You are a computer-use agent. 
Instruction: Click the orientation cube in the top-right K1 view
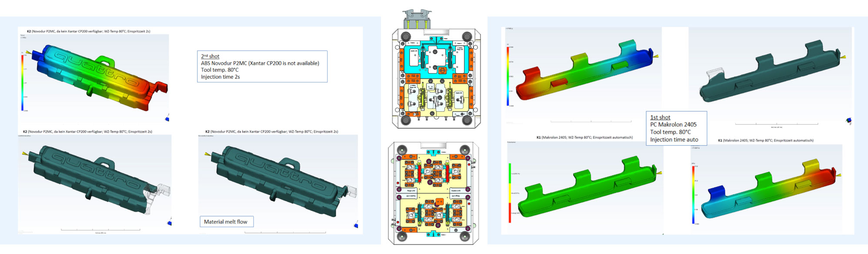tap(848, 120)
